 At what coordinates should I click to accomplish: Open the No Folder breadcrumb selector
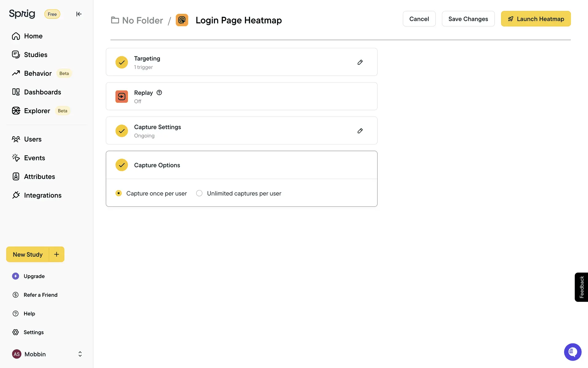click(137, 20)
